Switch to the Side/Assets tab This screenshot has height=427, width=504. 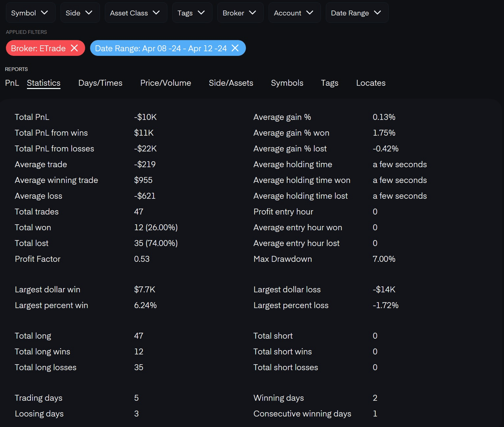tap(231, 83)
